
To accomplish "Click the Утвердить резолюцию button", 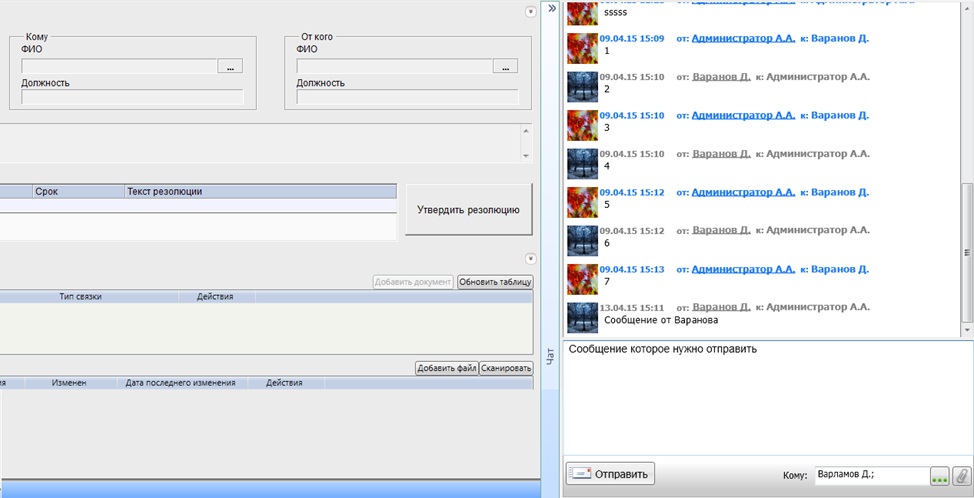I will point(468,210).
